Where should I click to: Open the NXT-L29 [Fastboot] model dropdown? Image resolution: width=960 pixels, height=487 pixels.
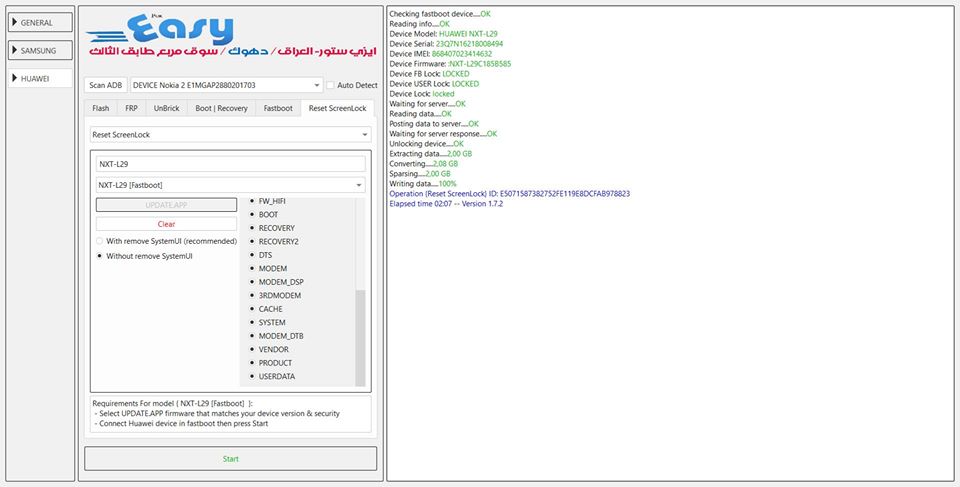pyautogui.click(x=231, y=185)
